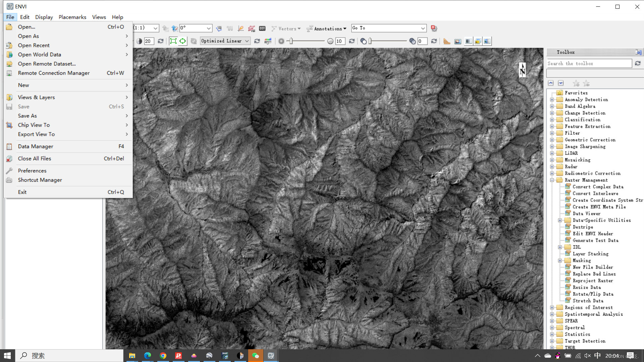Click the Rotate/Flip Data tool
The height and width of the screenshot is (362, 644).
tap(593, 294)
